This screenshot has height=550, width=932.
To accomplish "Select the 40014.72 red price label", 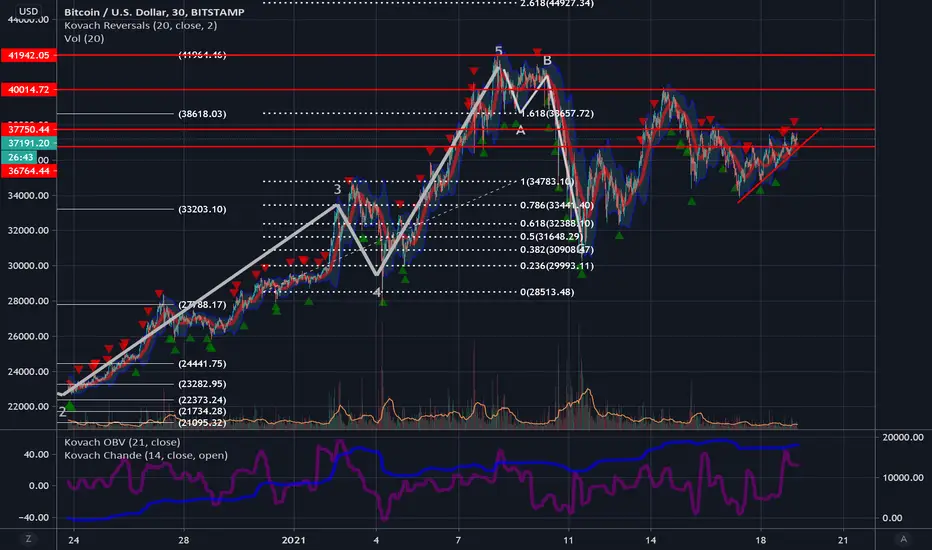I will (29, 90).
